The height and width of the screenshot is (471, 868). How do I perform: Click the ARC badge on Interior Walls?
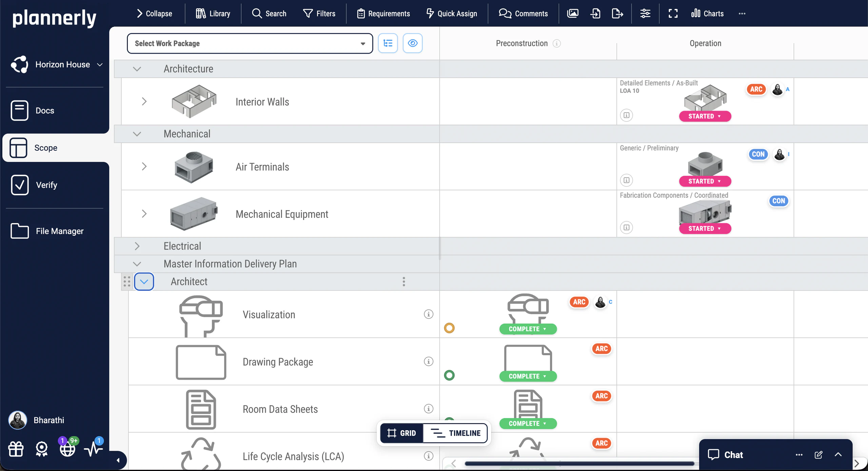tap(756, 89)
